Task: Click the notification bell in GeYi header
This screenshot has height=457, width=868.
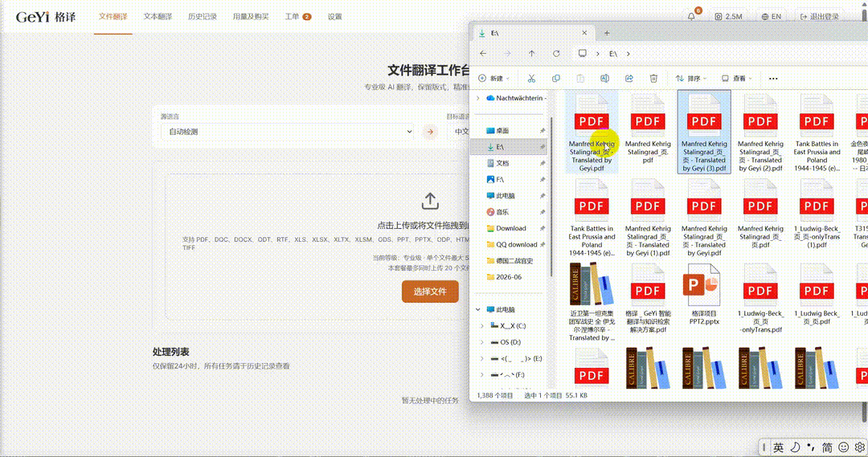Action: coord(691,17)
